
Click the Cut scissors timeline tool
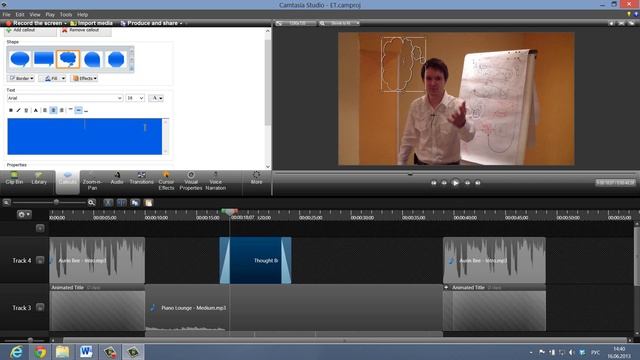point(108,202)
